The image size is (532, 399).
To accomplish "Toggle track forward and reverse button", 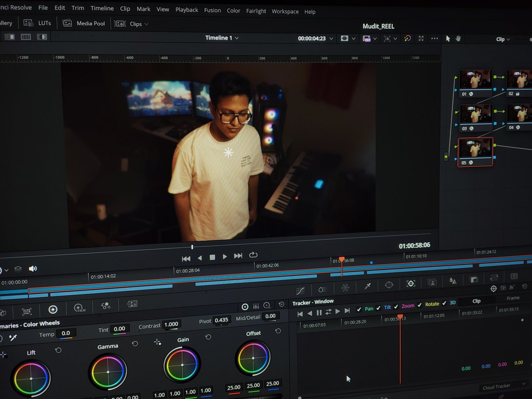I will tap(328, 312).
